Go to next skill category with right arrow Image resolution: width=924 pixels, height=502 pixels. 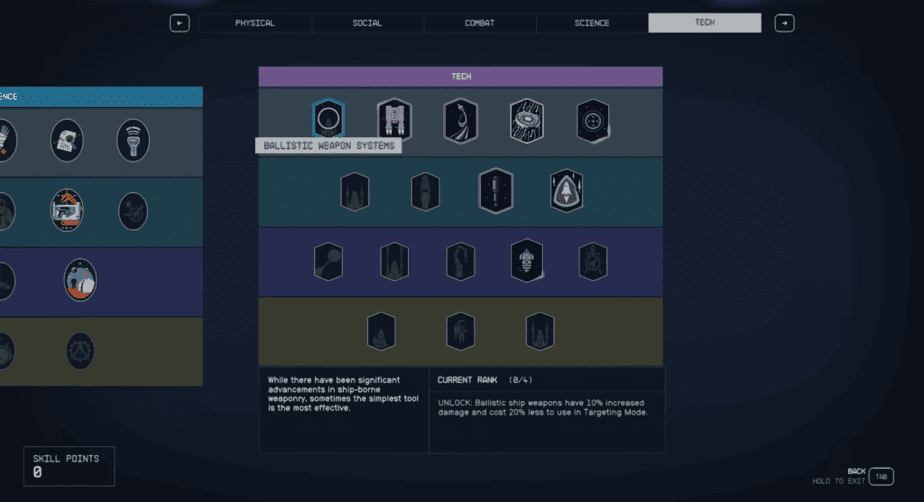(784, 23)
